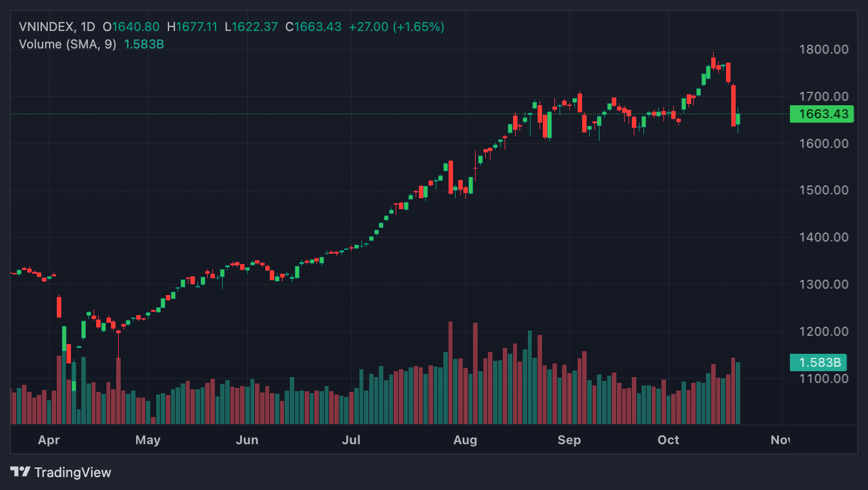Click the 1D interval text in header
868x490 pixels.
(87, 27)
